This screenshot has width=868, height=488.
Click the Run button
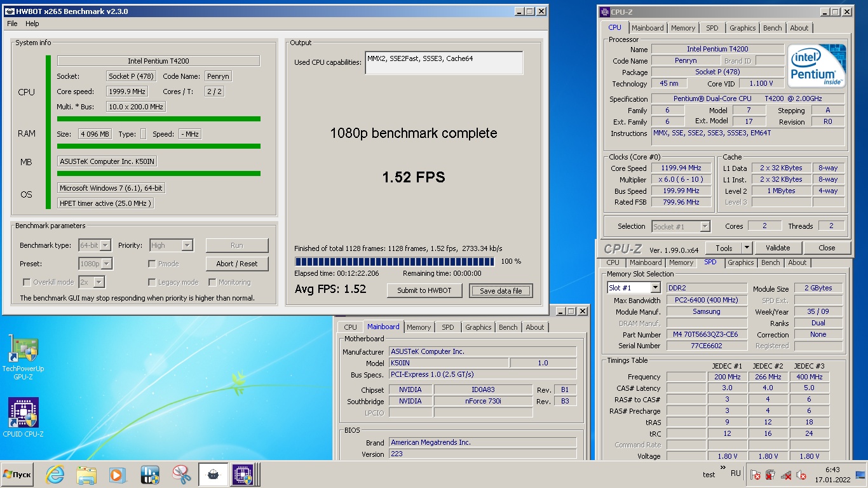(237, 245)
